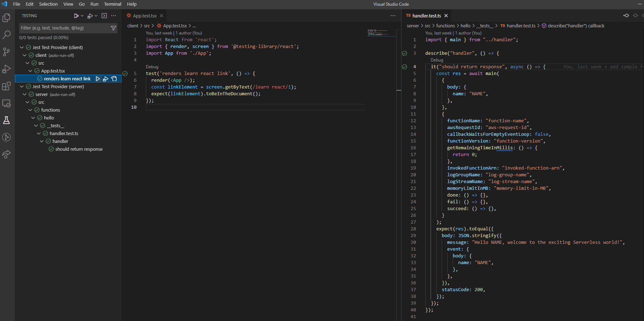This screenshot has height=321, width=644.
Task: Focus the test filter input field
Action: (x=64, y=28)
